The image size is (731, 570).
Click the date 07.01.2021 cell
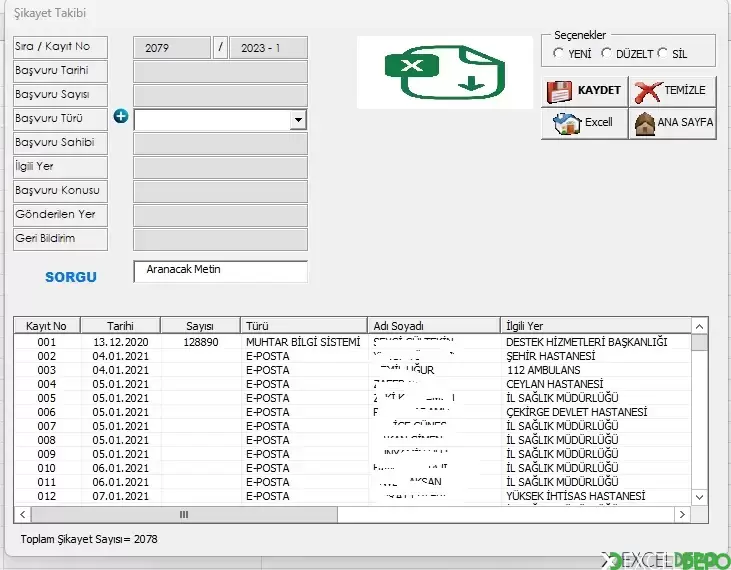121,496
